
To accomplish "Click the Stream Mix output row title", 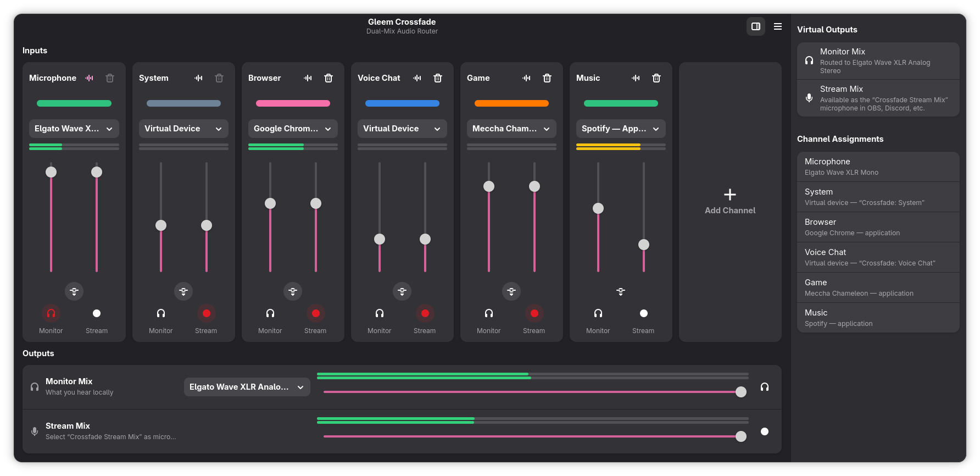I will 68,426.
